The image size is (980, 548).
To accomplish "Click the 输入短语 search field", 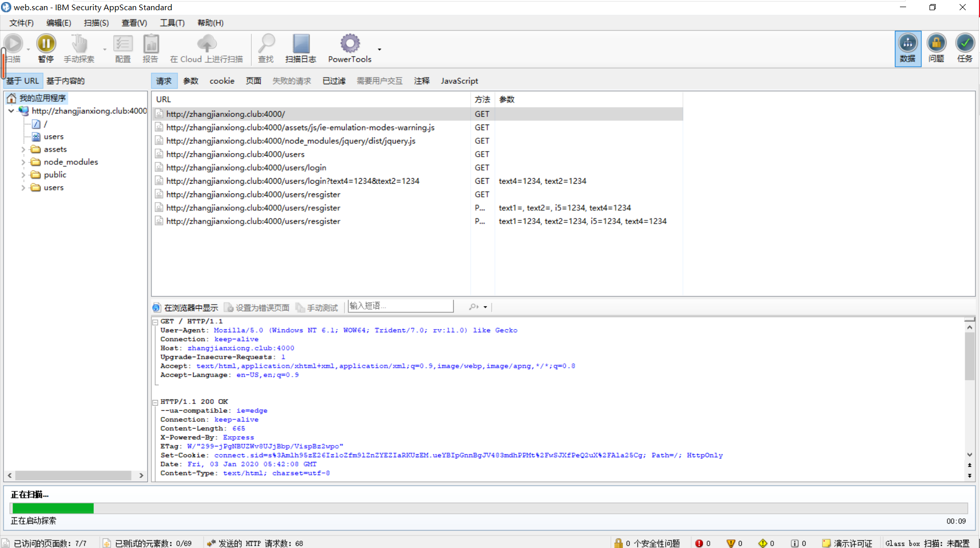I will (x=400, y=306).
